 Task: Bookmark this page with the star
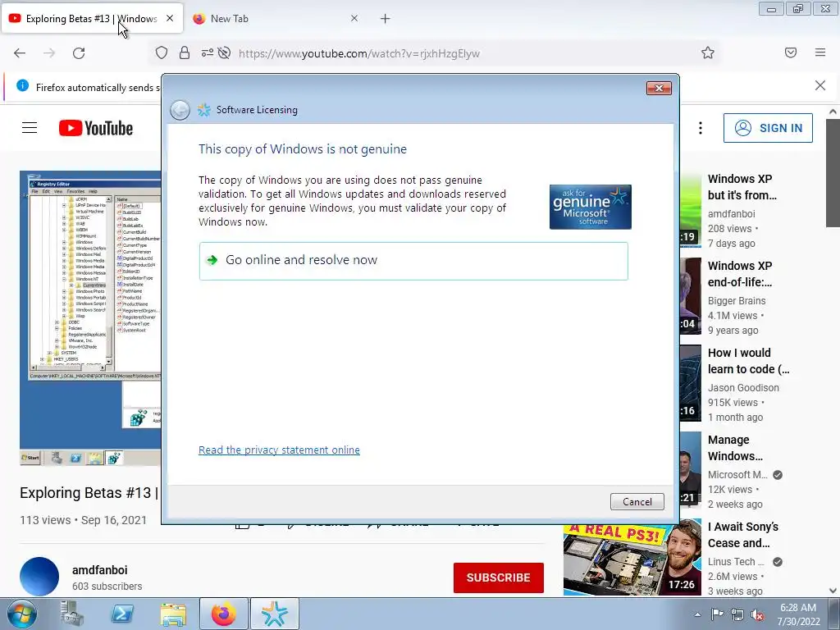coord(708,52)
